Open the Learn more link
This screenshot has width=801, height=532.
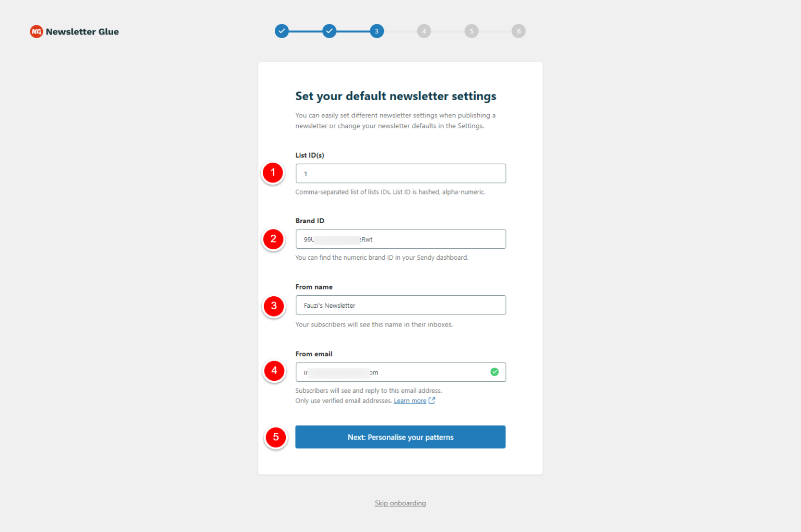[409, 400]
